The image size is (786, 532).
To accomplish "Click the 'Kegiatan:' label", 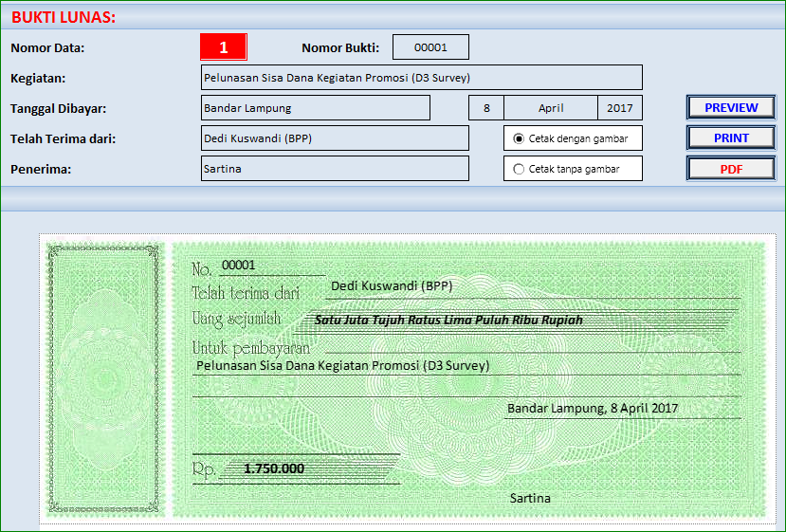I will coord(38,78).
